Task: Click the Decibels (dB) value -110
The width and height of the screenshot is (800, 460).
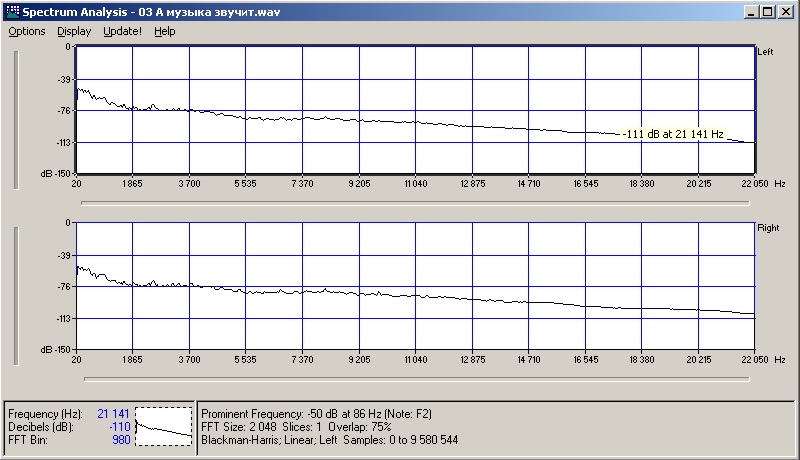Action: point(118,426)
